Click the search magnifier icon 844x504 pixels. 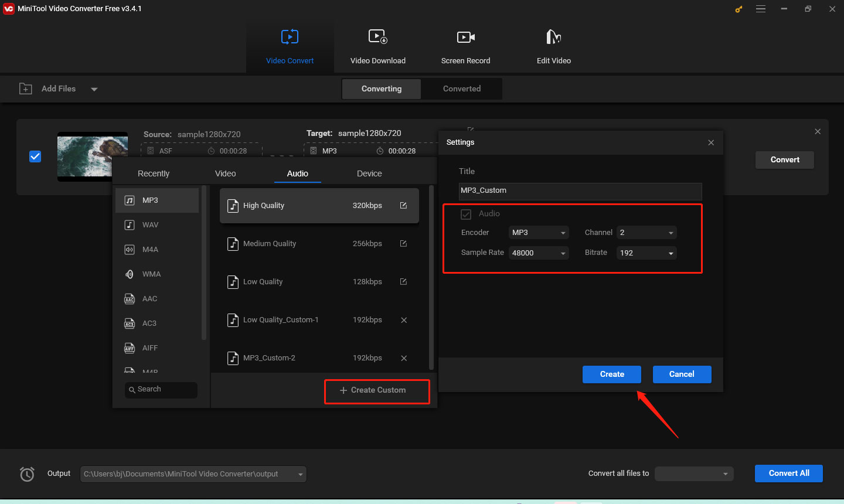coord(132,390)
